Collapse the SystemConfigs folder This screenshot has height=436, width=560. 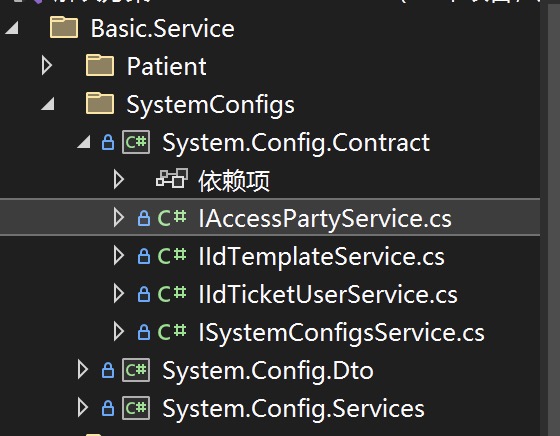pyautogui.click(x=48, y=104)
